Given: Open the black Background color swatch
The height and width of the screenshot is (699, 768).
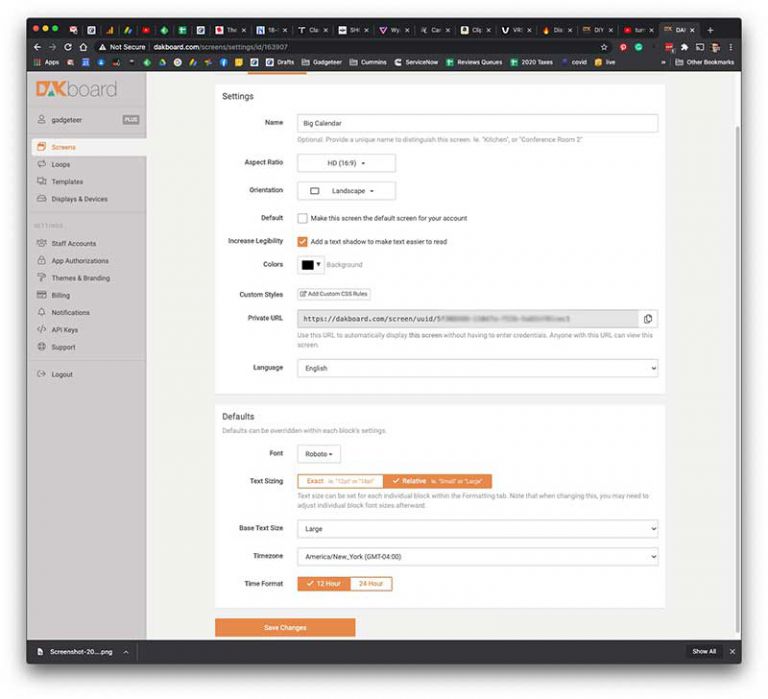Looking at the screenshot, I should click(x=309, y=265).
